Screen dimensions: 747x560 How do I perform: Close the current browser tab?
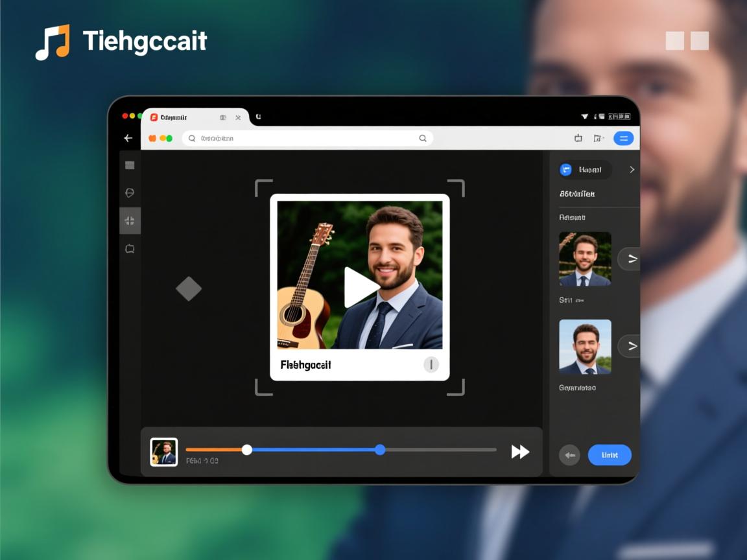click(238, 117)
